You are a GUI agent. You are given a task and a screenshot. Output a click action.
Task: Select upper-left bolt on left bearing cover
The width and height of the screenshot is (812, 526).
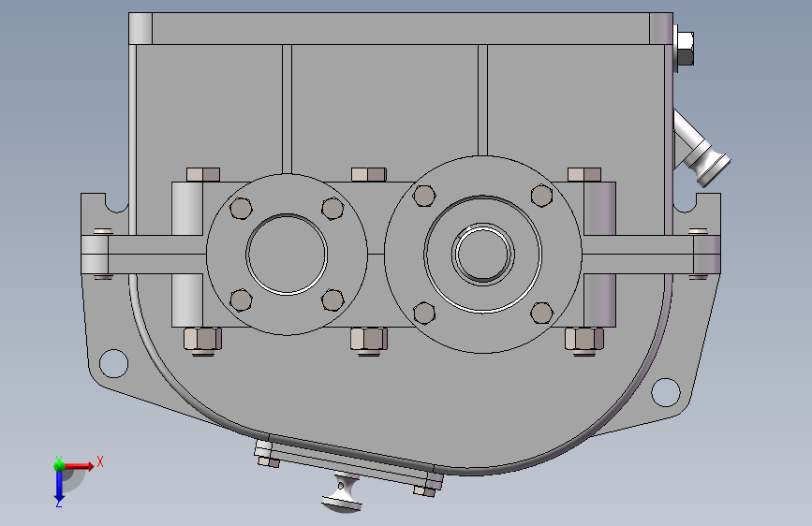click(241, 208)
